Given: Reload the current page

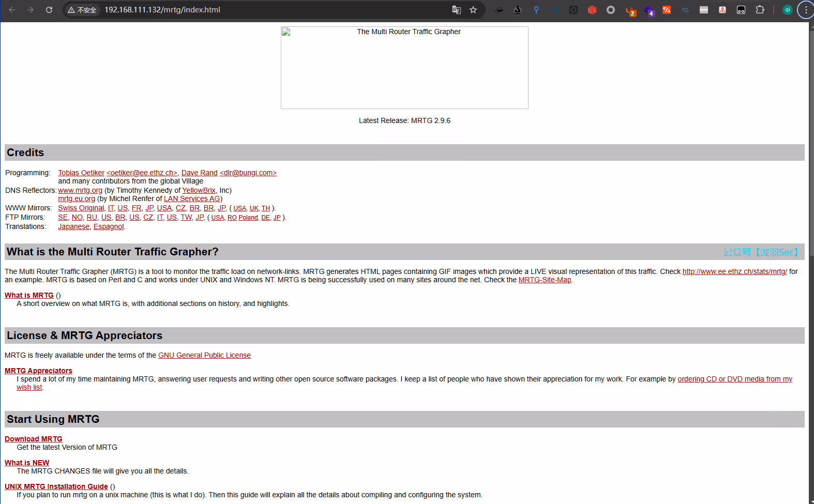Looking at the screenshot, I should point(49,10).
